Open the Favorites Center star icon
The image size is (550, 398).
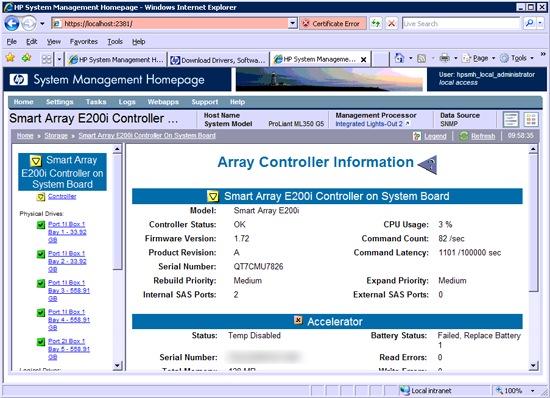click(x=10, y=58)
